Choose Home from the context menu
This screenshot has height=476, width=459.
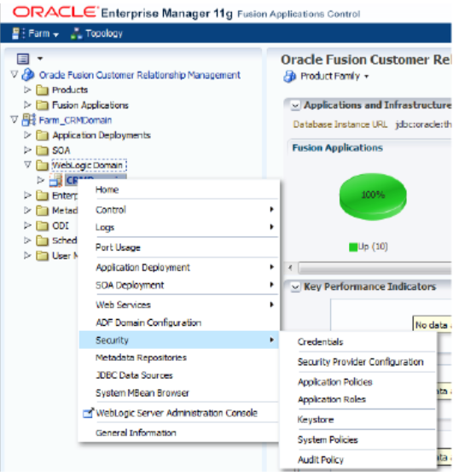click(x=179, y=190)
